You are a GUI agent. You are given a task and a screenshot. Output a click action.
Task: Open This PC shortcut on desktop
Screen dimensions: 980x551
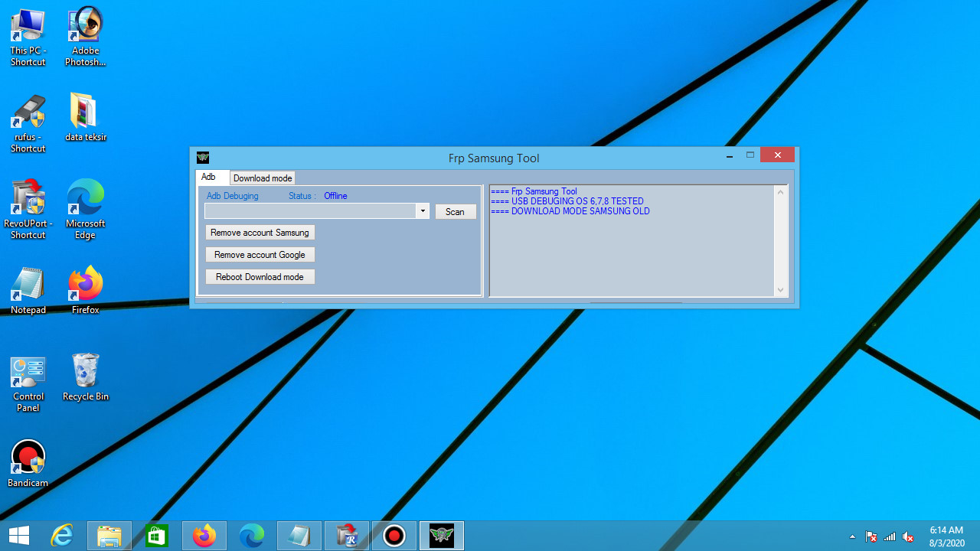[x=28, y=37]
